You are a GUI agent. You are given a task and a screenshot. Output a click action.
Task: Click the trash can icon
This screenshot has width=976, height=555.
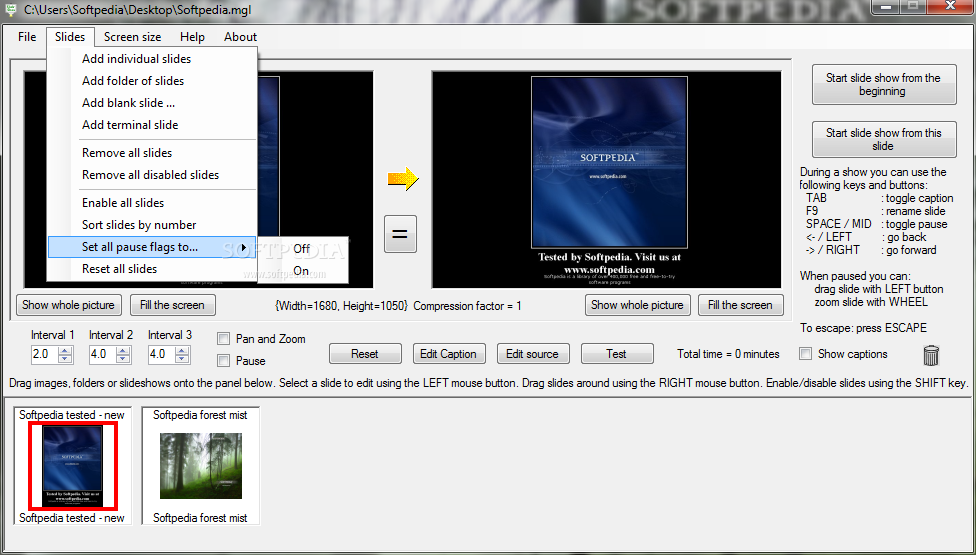click(931, 355)
